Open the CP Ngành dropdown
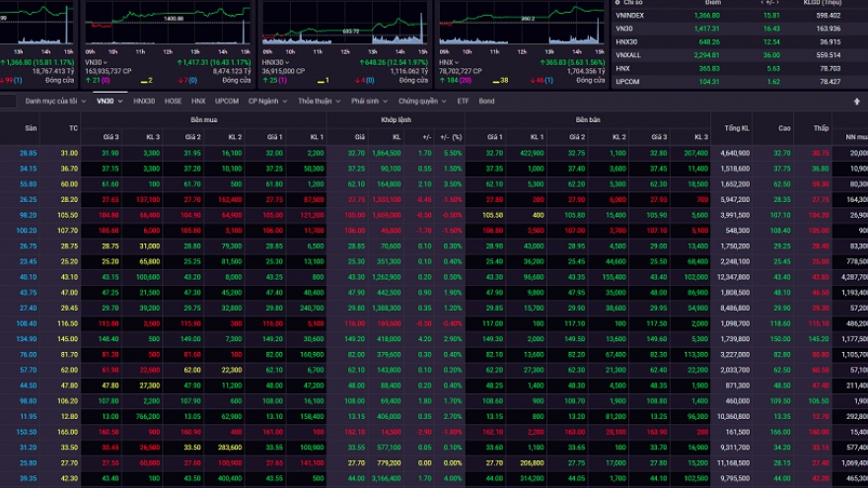Screen dimensions: 868x488 (x=267, y=102)
